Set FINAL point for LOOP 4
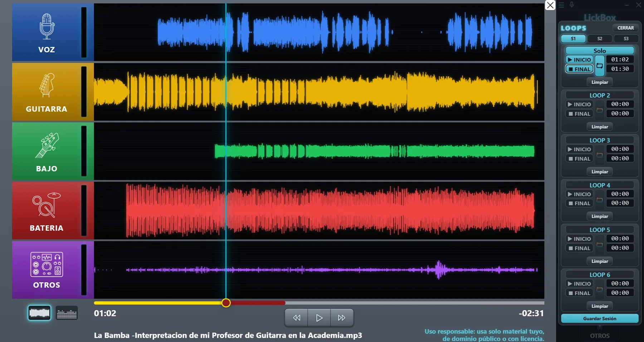This screenshot has height=342, width=644. click(x=579, y=203)
